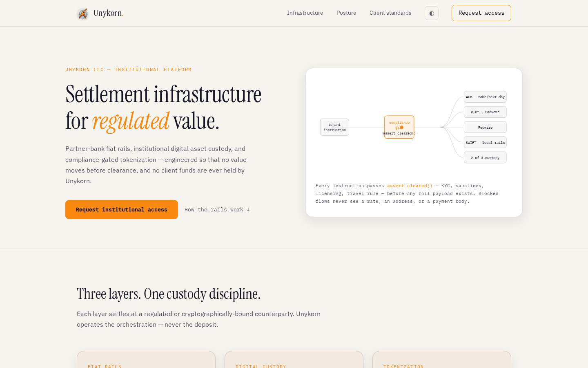
Task: Click the Request access header button
Action: pyautogui.click(x=481, y=13)
